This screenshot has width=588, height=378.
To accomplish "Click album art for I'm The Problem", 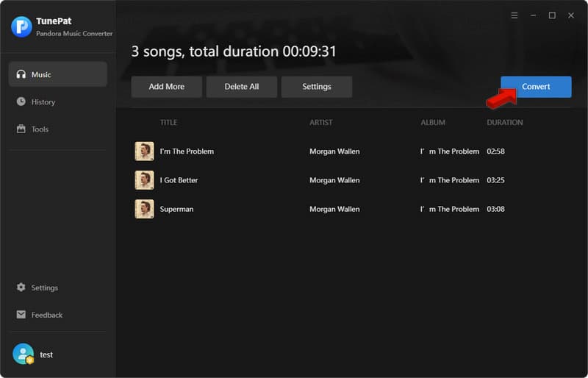I will [x=144, y=151].
